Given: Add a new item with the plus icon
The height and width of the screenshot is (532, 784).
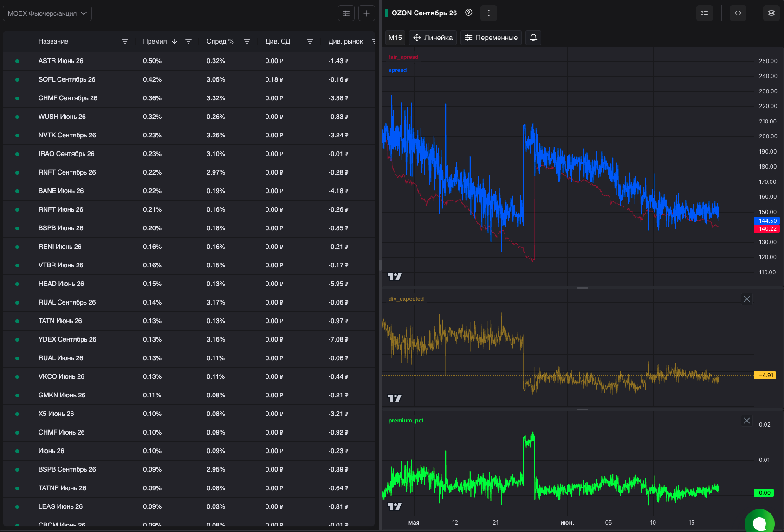Looking at the screenshot, I should 367,13.
